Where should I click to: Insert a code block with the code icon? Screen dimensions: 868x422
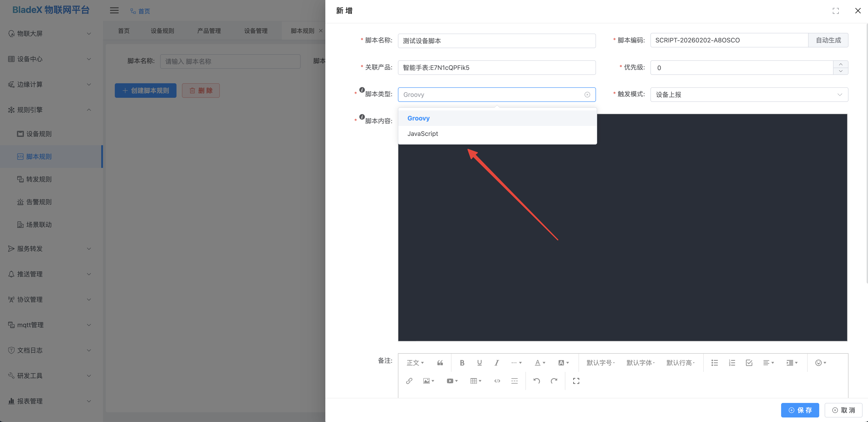[x=497, y=381]
